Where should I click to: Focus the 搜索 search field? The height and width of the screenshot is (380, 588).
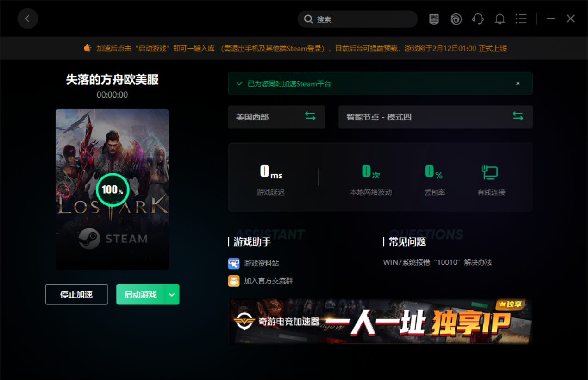click(x=357, y=19)
